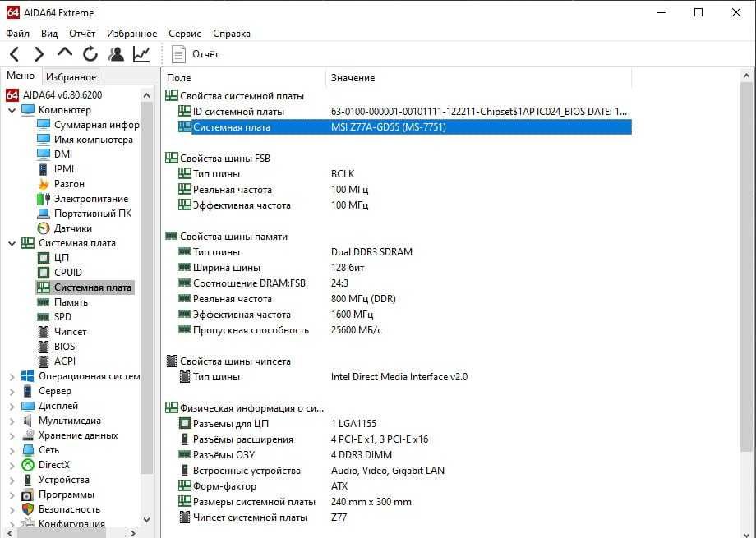Open the Вид menu
Image resolution: width=756 pixels, height=538 pixels.
(49, 34)
